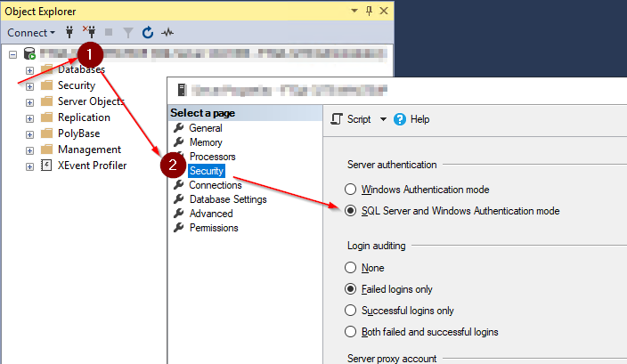Collapse the server root node
The height and width of the screenshot is (364, 627).
(12, 54)
